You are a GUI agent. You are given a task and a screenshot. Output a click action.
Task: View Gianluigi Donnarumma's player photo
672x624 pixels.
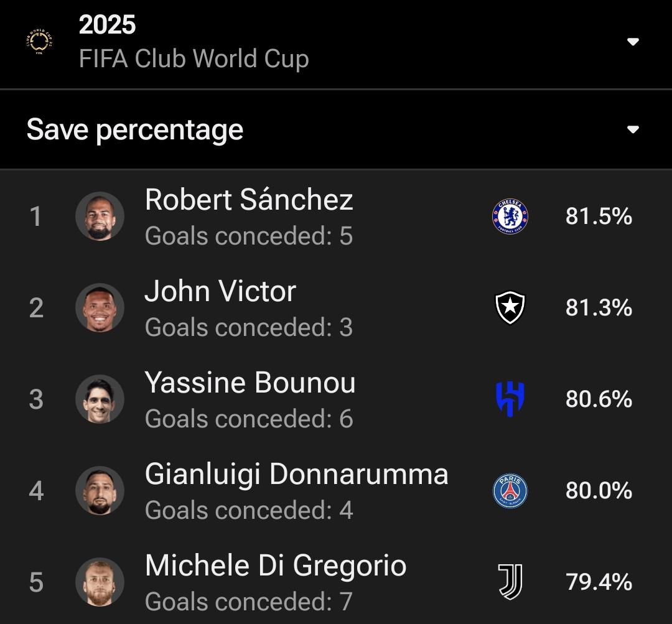pyautogui.click(x=100, y=491)
